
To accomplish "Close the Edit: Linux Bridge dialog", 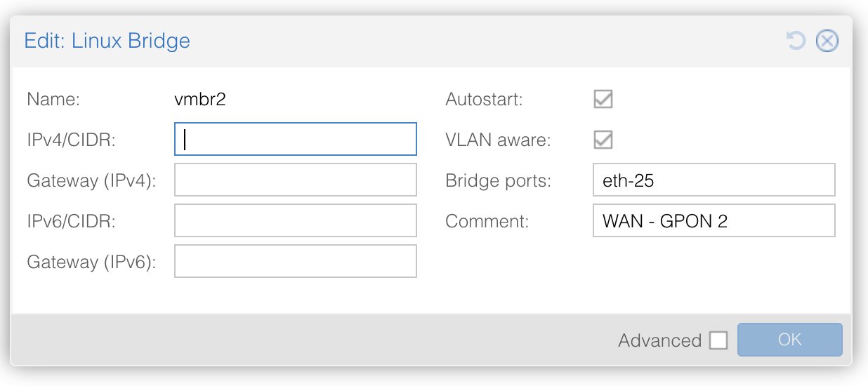I will coord(827,41).
